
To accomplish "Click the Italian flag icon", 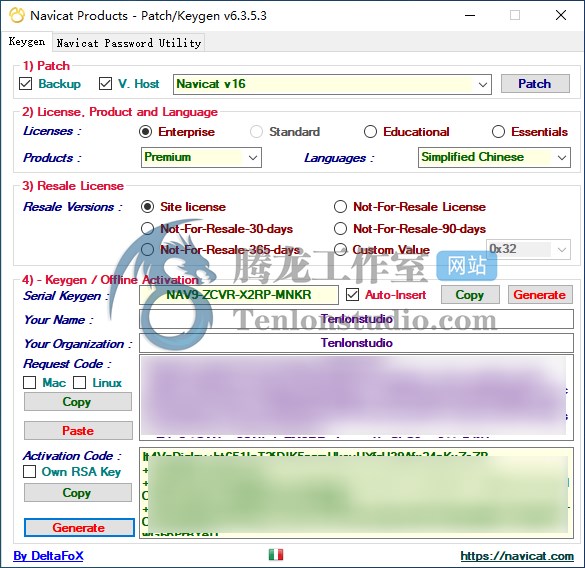I will [x=276, y=555].
